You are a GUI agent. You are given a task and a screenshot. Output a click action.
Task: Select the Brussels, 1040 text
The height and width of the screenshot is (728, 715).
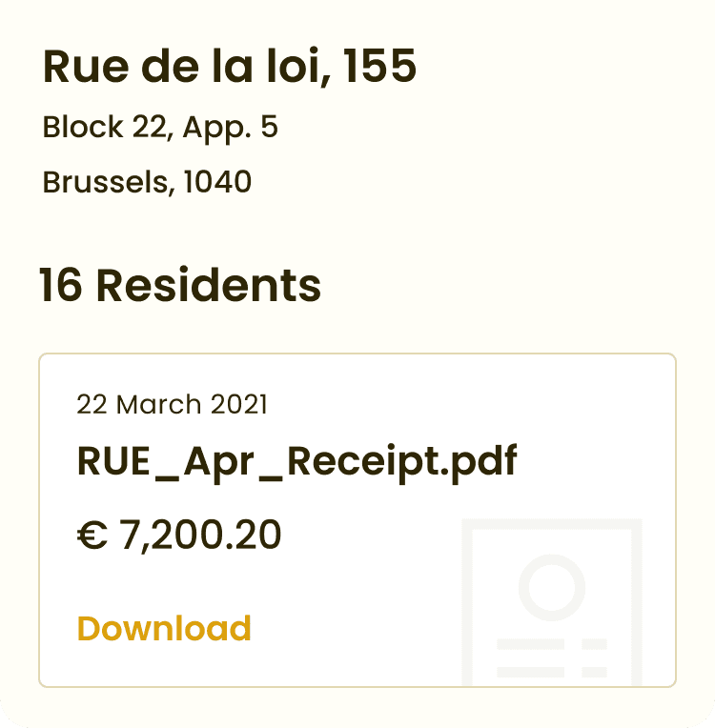click(x=147, y=182)
